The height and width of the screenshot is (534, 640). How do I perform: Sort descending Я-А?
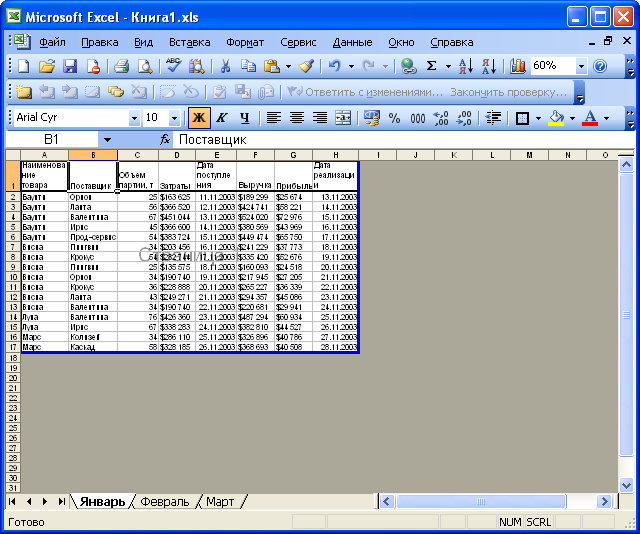[x=489, y=66]
